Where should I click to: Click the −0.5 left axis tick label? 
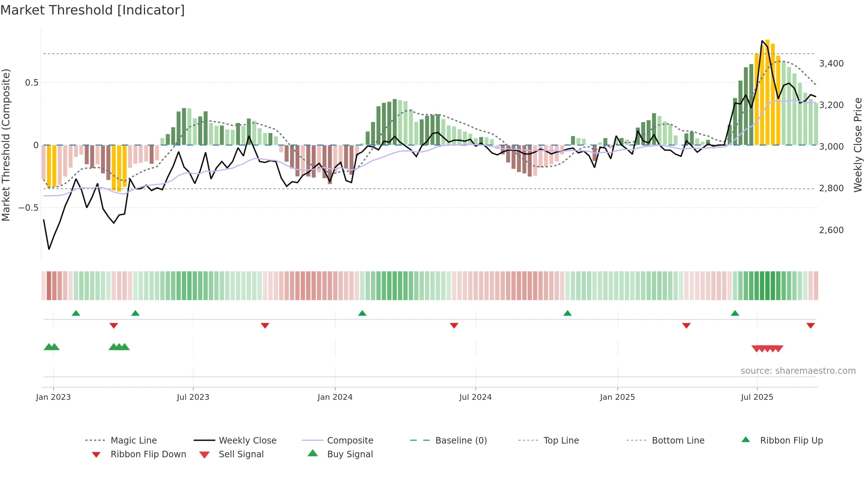click(29, 207)
